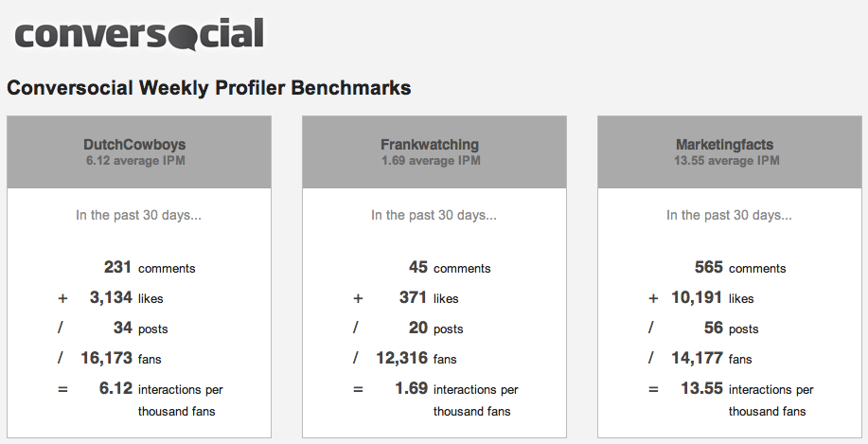
Task: Click the Conversocial logo
Action: pyautogui.click(x=138, y=35)
